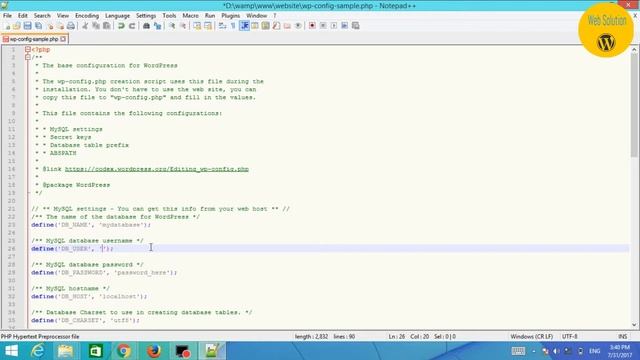Open the Encoding menu
Image resolution: width=640 pixels, height=360 pixels.
[x=87, y=16]
